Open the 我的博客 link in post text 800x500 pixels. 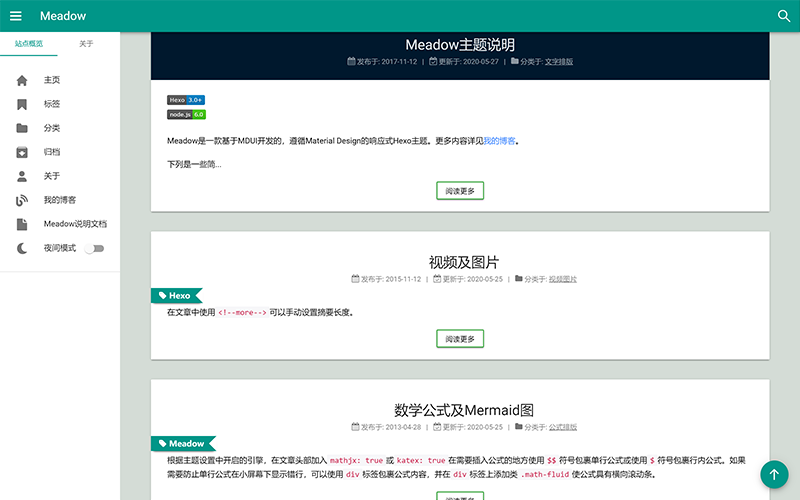click(x=499, y=141)
